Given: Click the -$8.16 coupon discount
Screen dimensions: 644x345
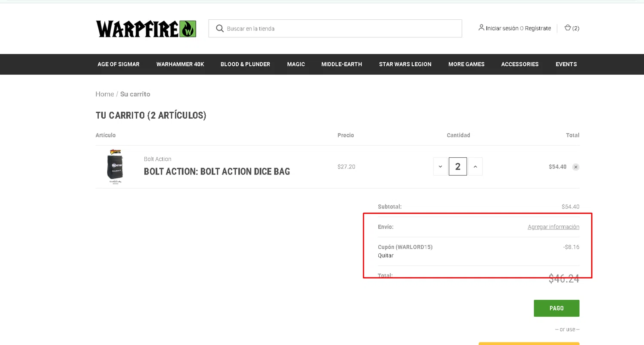Looking at the screenshot, I should pyautogui.click(x=571, y=247).
